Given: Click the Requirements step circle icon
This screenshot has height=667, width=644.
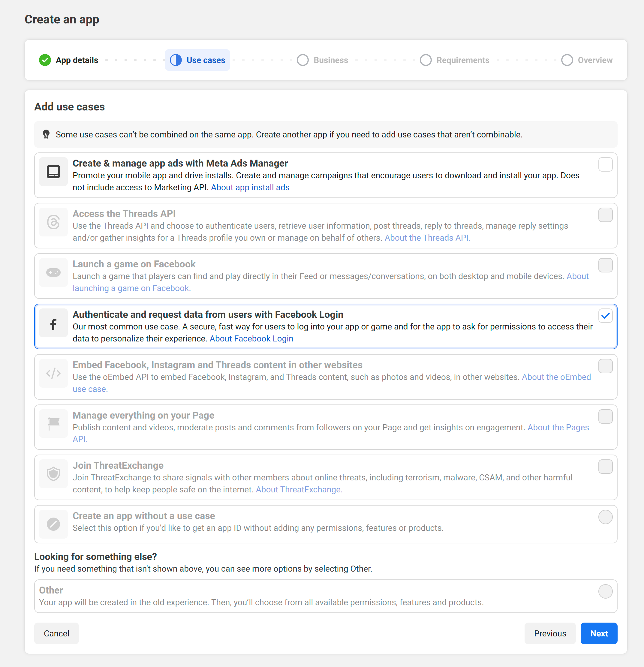Looking at the screenshot, I should [x=426, y=60].
